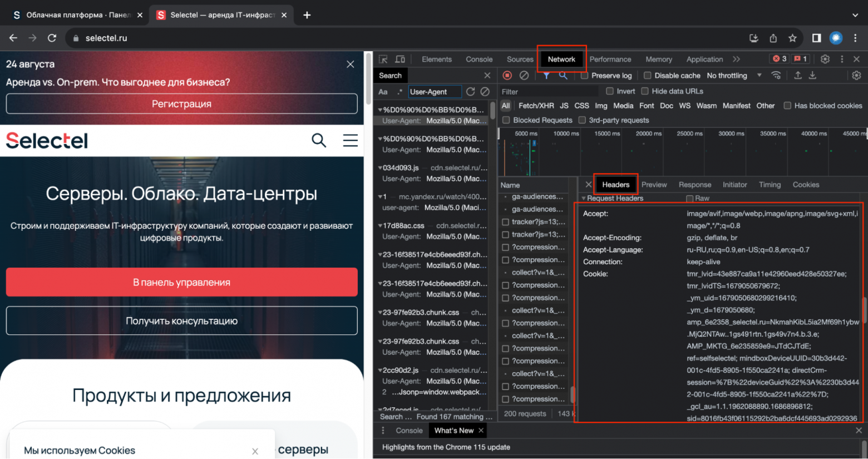The width and height of the screenshot is (868, 459).
Task: Filter requests by Img type
Action: pyautogui.click(x=601, y=106)
